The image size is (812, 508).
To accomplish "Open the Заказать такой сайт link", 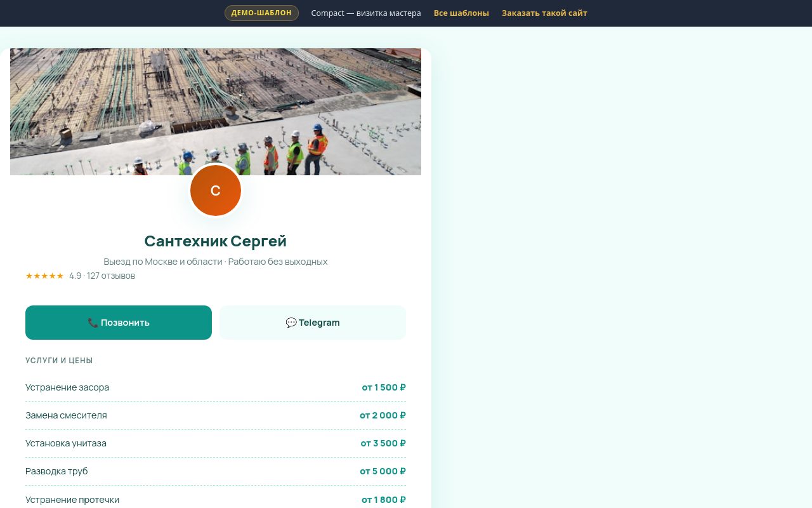I will coord(544,13).
